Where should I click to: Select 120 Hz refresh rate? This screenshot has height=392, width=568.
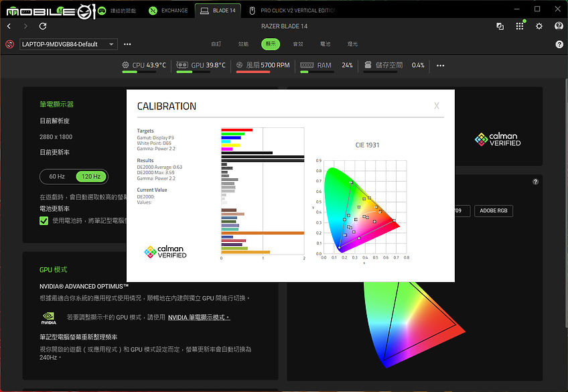click(91, 176)
